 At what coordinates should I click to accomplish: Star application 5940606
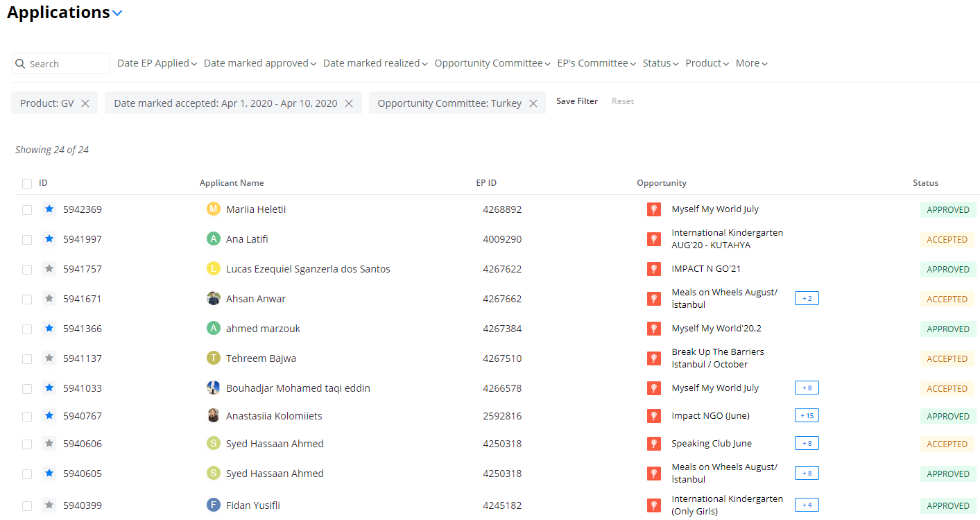[49, 443]
